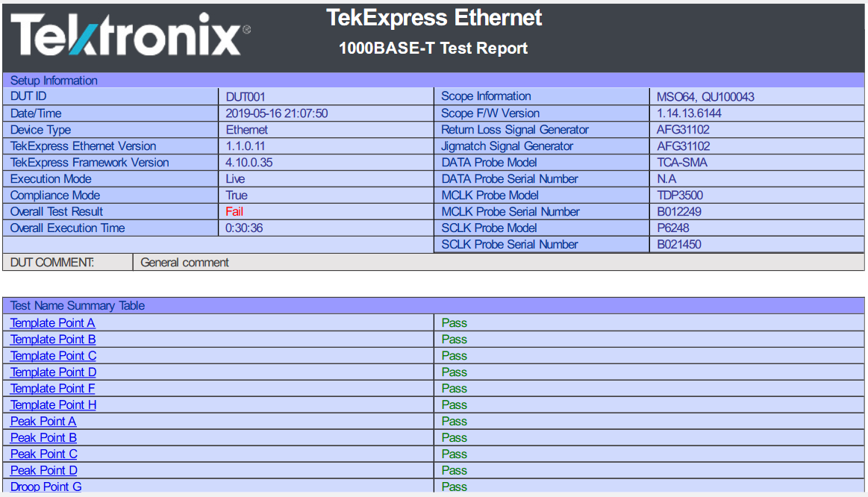Image resolution: width=868 pixels, height=497 pixels.
Task: Click the DUT001 identifier value
Action: coord(246,97)
